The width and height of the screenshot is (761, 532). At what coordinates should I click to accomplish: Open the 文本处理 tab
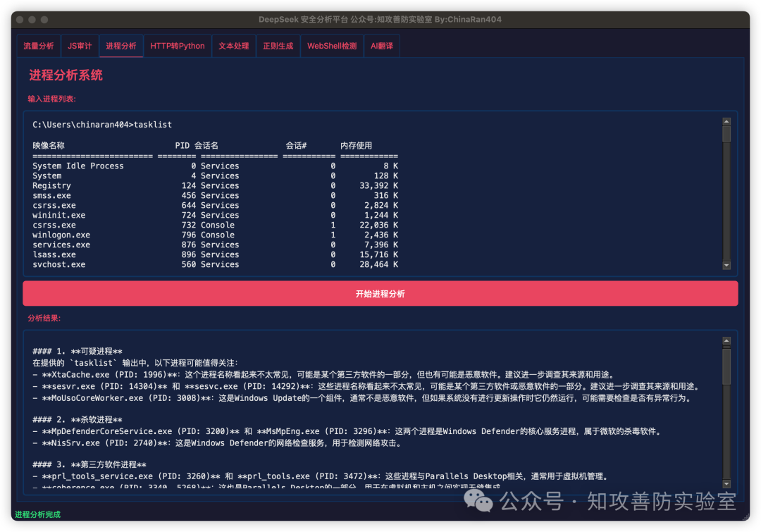(x=233, y=46)
